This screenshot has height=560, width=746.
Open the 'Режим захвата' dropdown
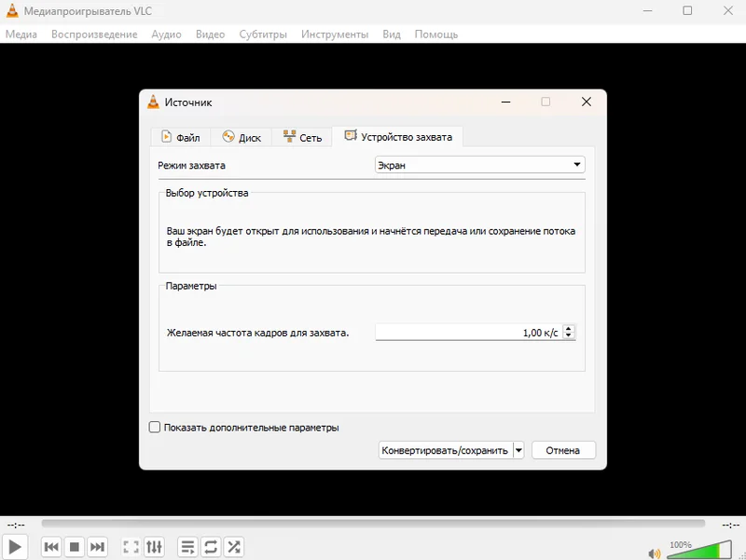point(479,166)
